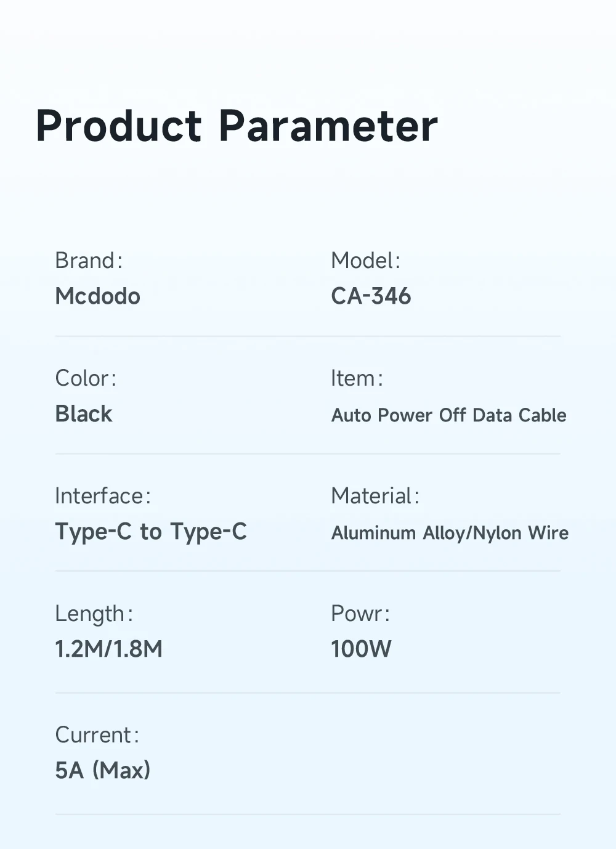Select the Auto Power Off Data Cable text

(448, 415)
